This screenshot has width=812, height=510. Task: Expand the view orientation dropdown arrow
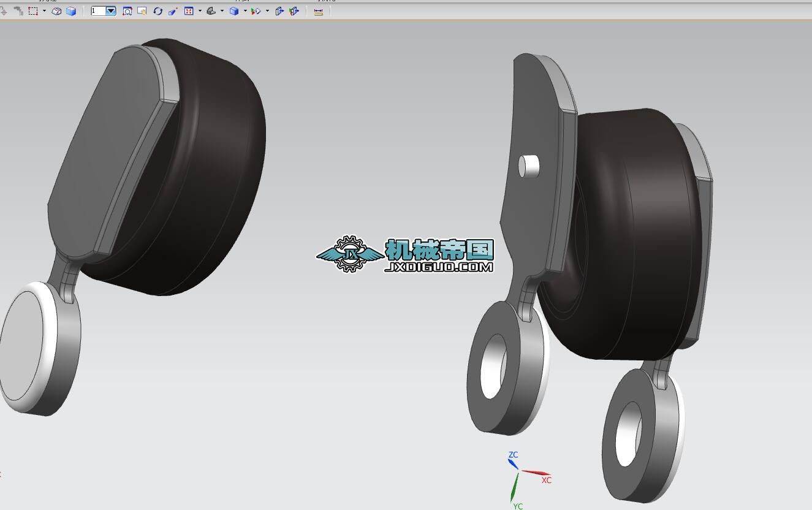[222, 11]
